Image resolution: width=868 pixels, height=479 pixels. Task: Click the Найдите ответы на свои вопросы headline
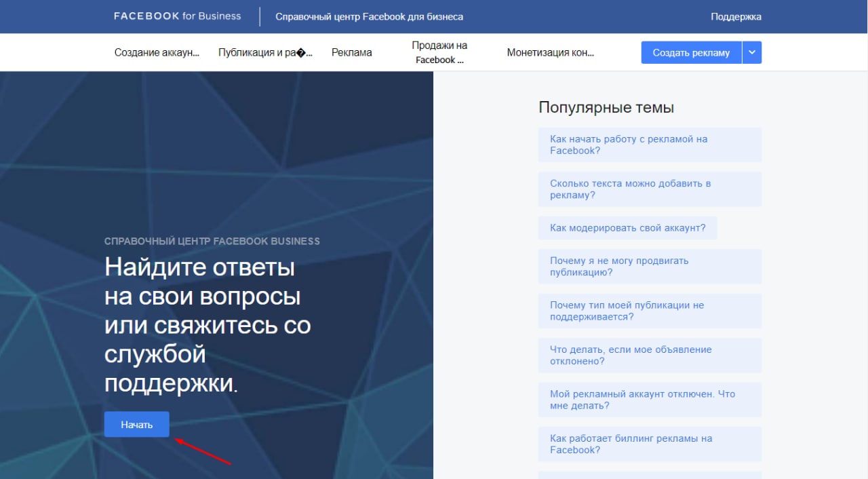208,326
